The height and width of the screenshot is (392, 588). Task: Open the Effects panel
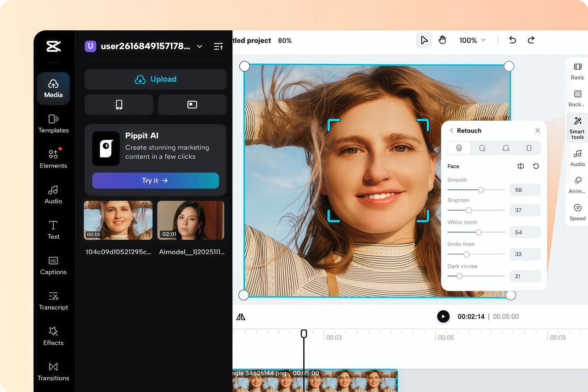53,336
